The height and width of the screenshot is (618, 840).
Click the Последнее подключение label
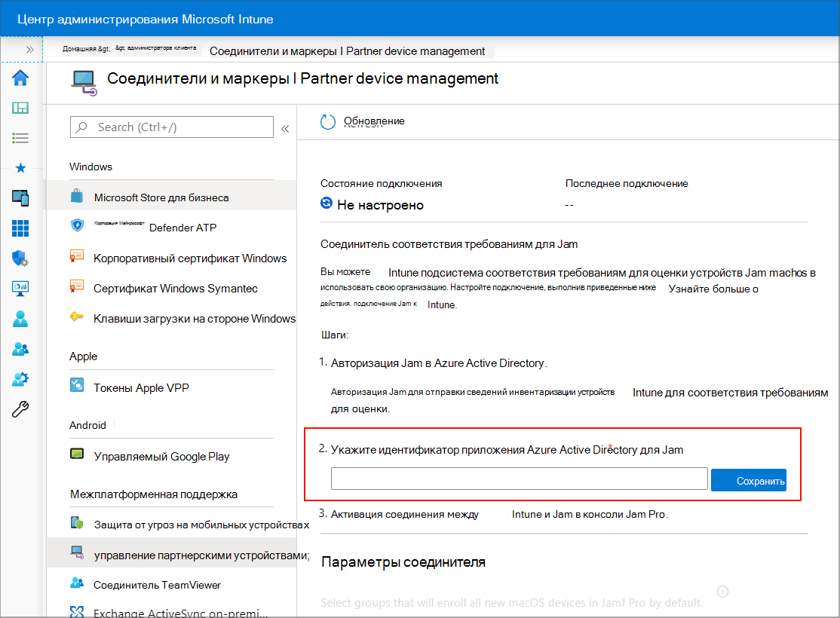click(627, 183)
